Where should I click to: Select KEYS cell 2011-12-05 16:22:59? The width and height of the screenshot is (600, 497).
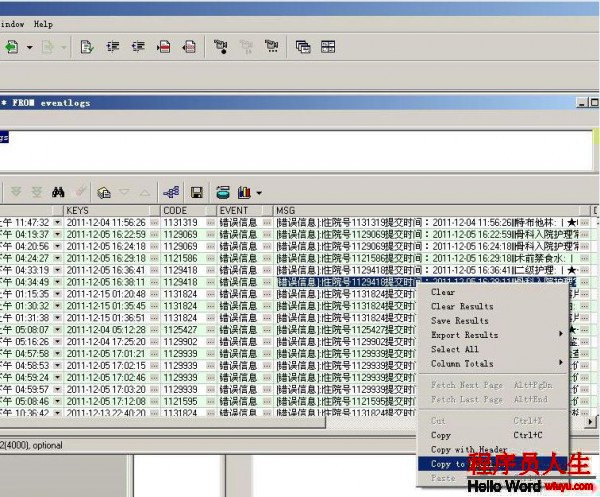[106, 234]
